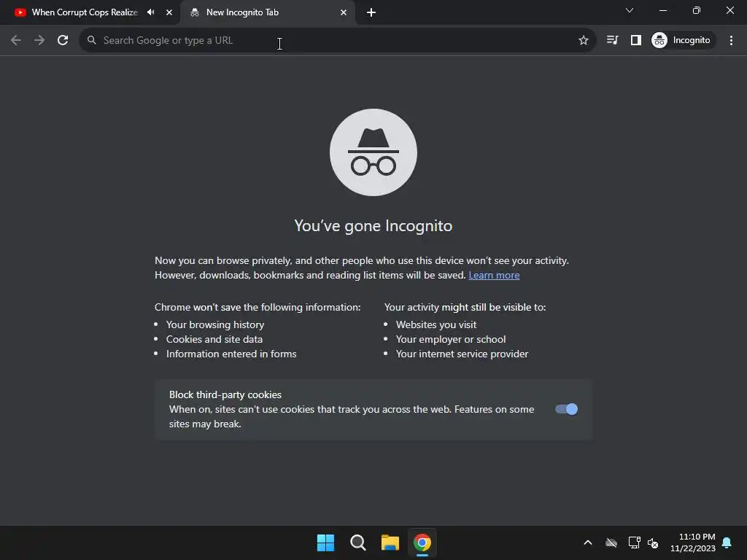Restore down the Chrome window
747x560 pixels.
coord(697,10)
